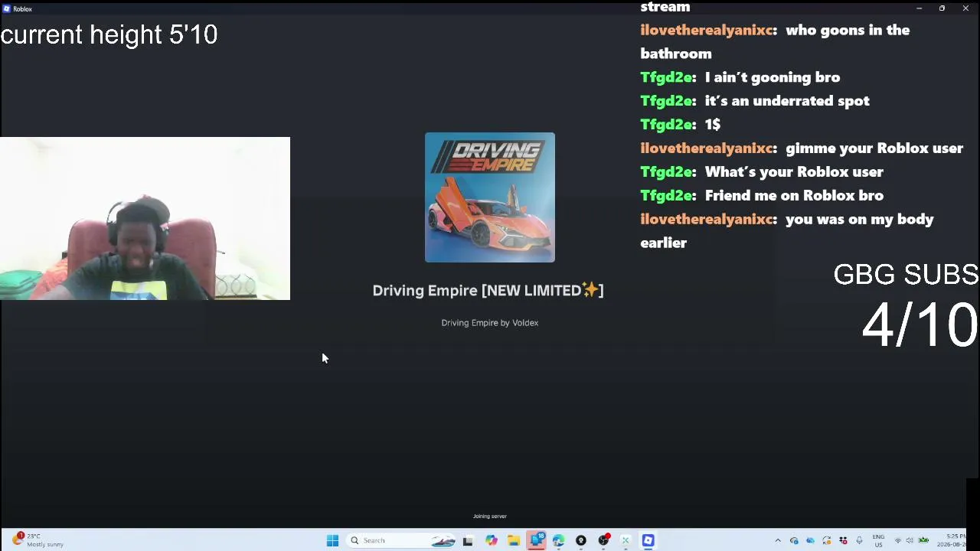
Task: Click chat message 'Friend me on Roblox bro'
Action: (794, 196)
